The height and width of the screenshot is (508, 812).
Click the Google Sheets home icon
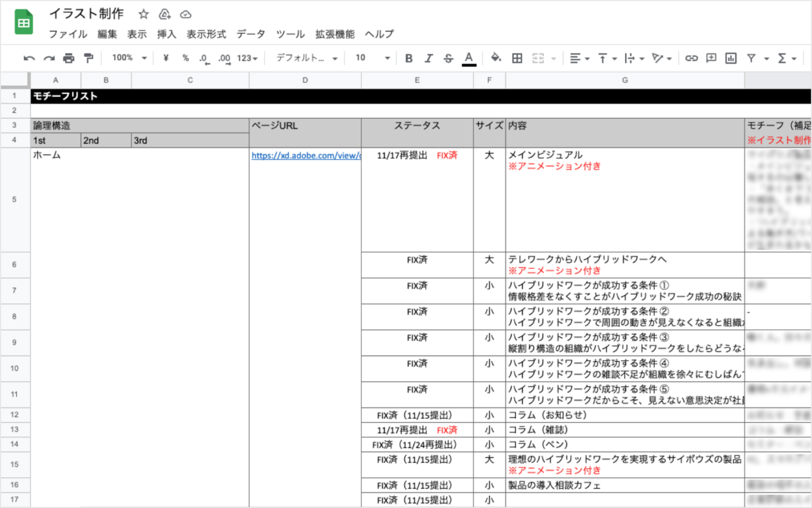[24, 23]
